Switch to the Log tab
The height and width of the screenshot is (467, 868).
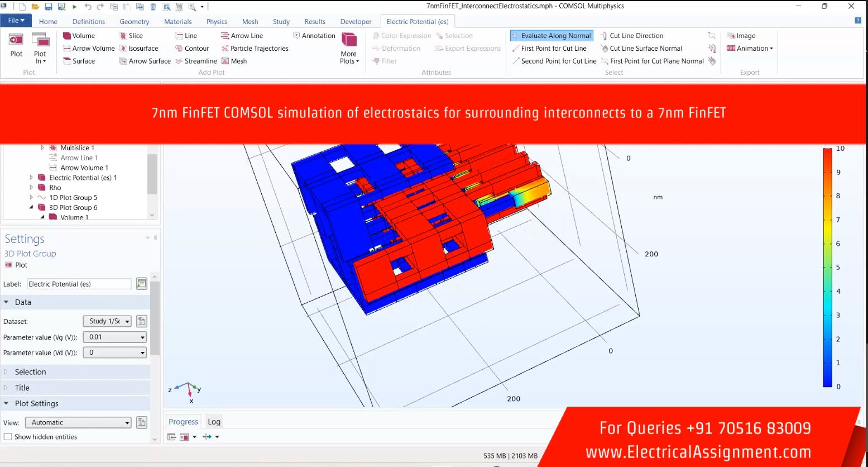click(214, 422)
